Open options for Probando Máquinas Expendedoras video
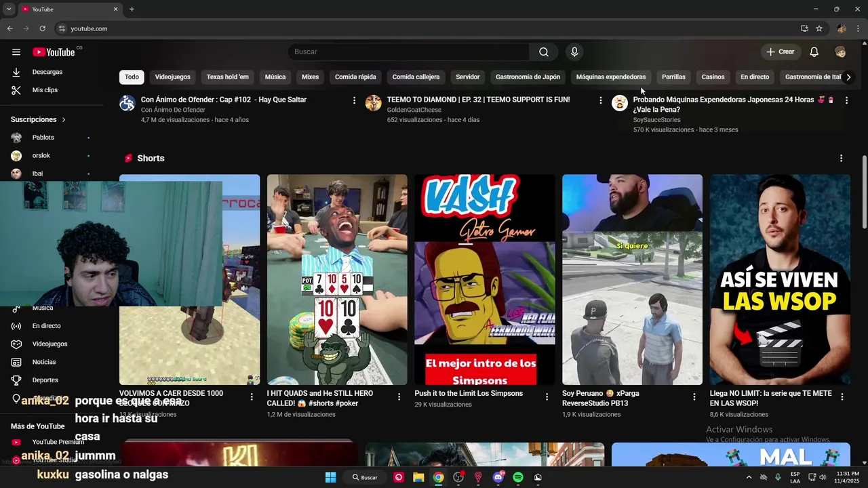 coord(846,100)
